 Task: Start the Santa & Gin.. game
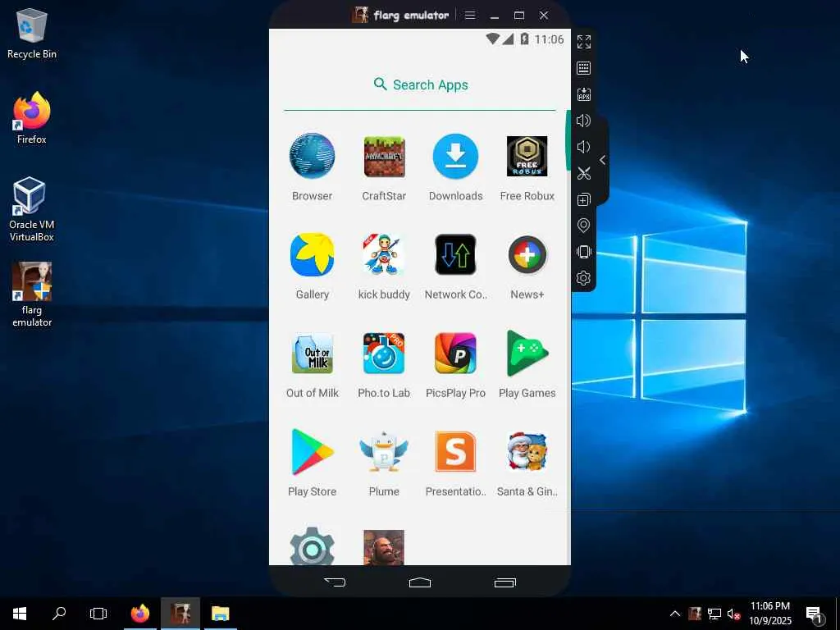tap(527, 452)
